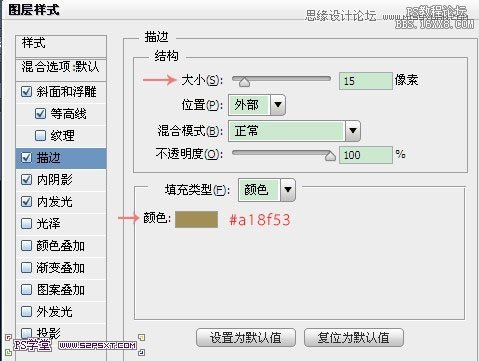
Task: Open the stroke color swatch
Action: (196, 219)
